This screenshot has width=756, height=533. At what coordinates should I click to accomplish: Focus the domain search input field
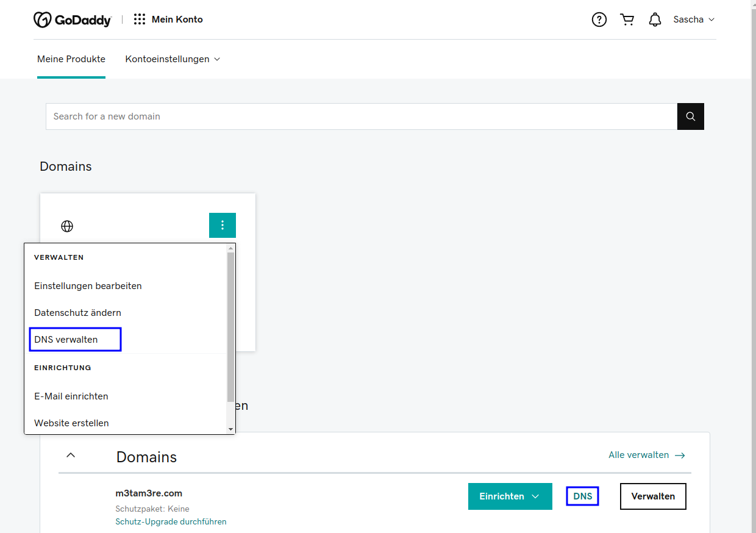362,116
